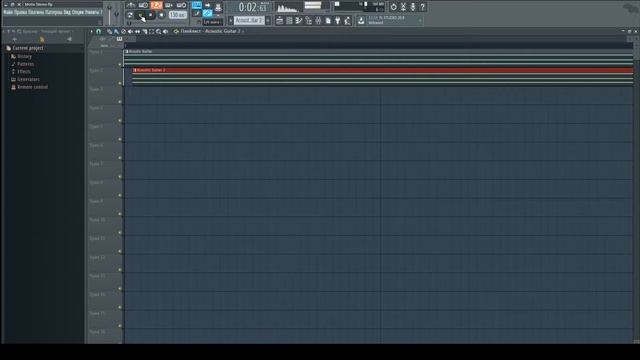Toggle the playlist magnet snap icon
Screen dimensions: 640x360
pyautogui.click(x=98, y=31)
